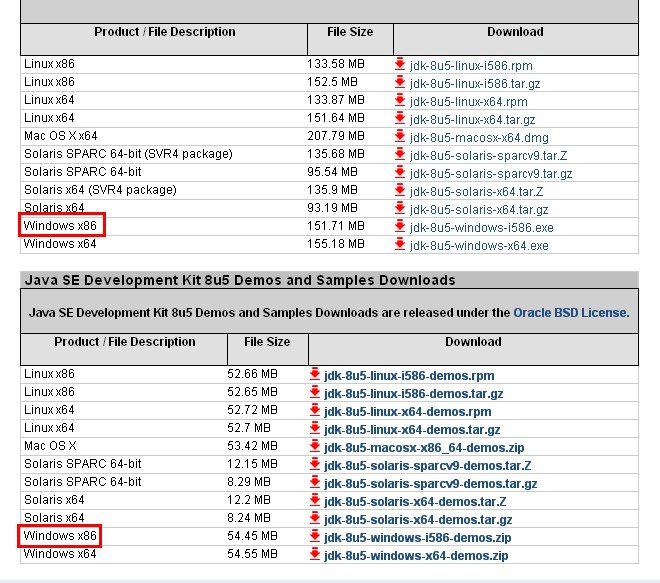The image size is (660, 583).
Task: Click the 8.24 MB file size cell
Action: [249, 518]
